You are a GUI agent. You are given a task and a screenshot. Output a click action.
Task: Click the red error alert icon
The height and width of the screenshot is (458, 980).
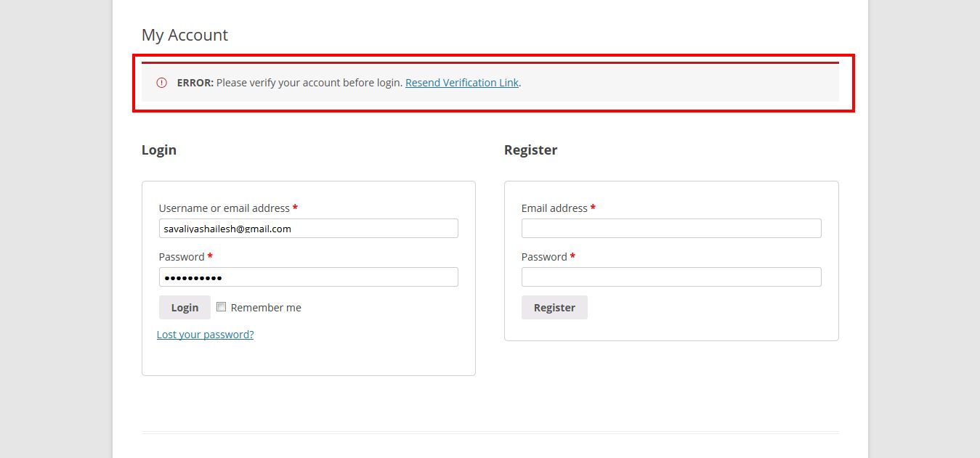point(162,83)
